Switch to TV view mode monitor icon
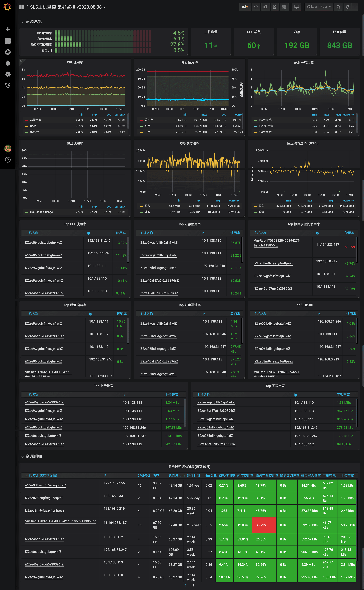Screen dimensions: 364x590 coord(297,7)
